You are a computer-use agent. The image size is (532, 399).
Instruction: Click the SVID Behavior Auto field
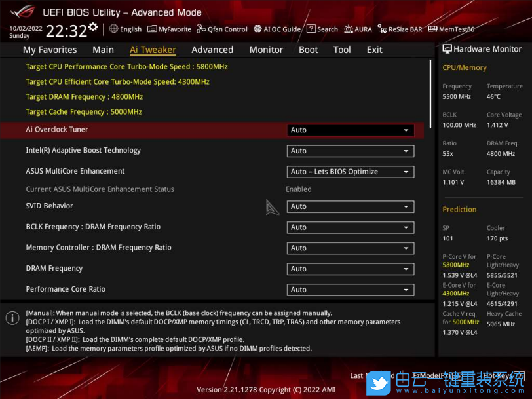(350, 206)
